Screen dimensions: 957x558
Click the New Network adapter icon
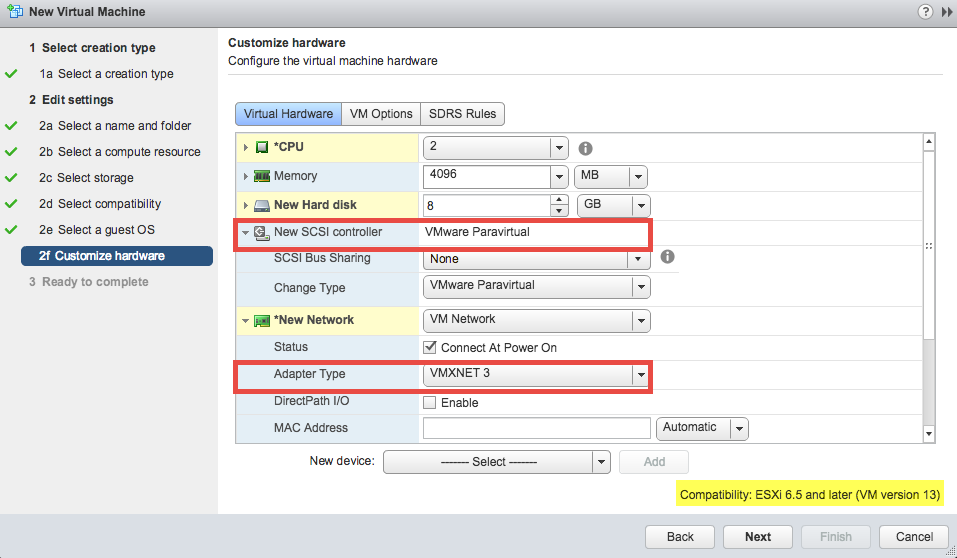point(262,321)
